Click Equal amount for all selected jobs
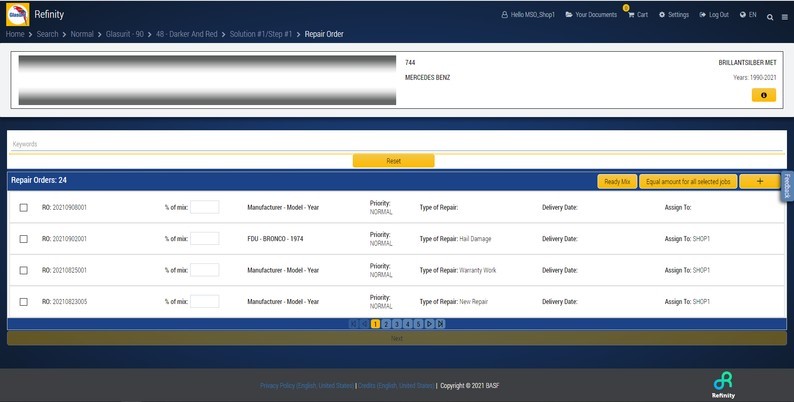Screen dimensions: 794x402 pos(688,181)
